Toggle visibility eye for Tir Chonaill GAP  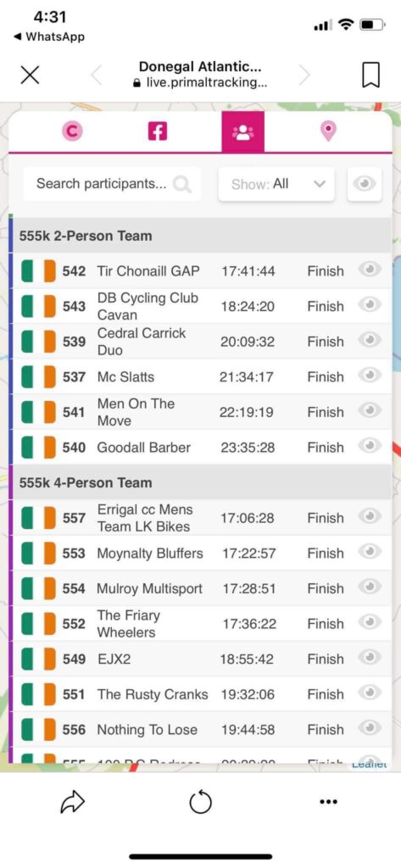(367, 270)
